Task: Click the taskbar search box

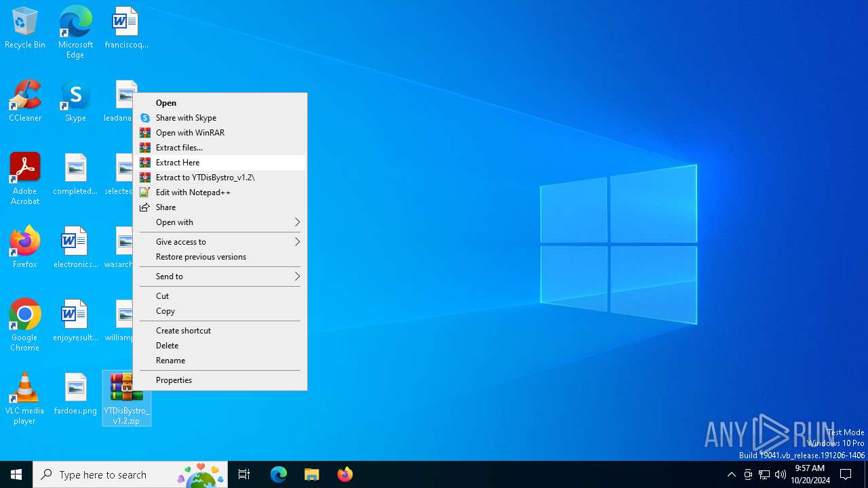Action: click(130, 474)
